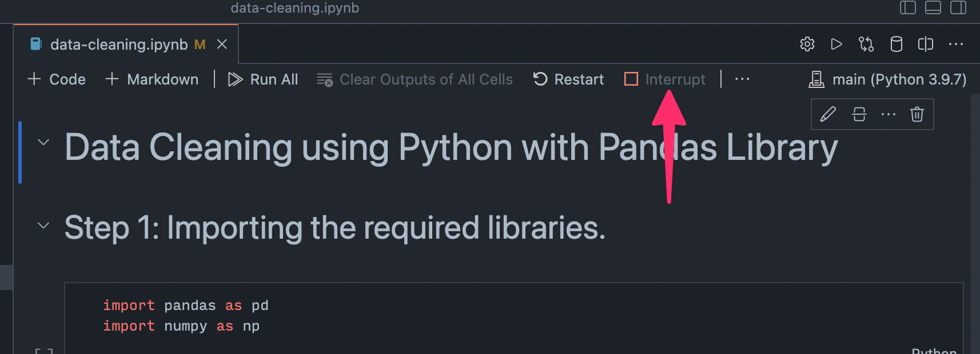Click the split editor icon

[926, 44]
